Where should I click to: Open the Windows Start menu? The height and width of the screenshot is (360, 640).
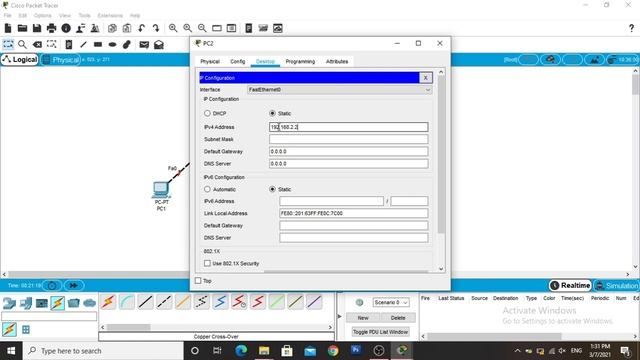[x=11, y=351]
